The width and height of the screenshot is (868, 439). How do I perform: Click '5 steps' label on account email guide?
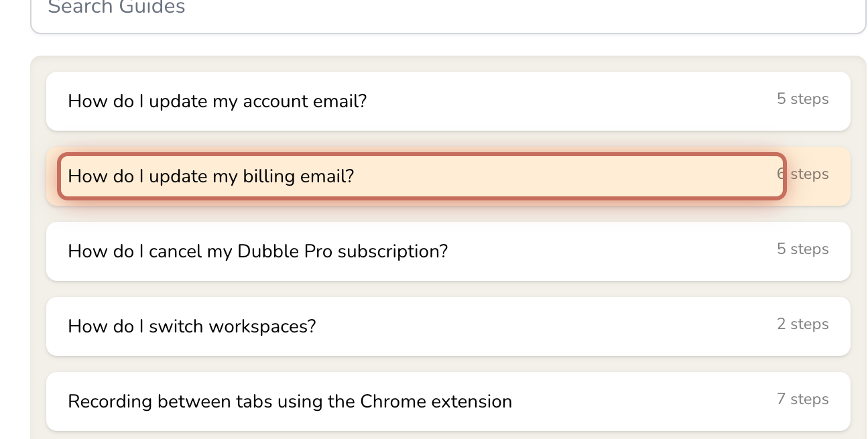(802, 99)
